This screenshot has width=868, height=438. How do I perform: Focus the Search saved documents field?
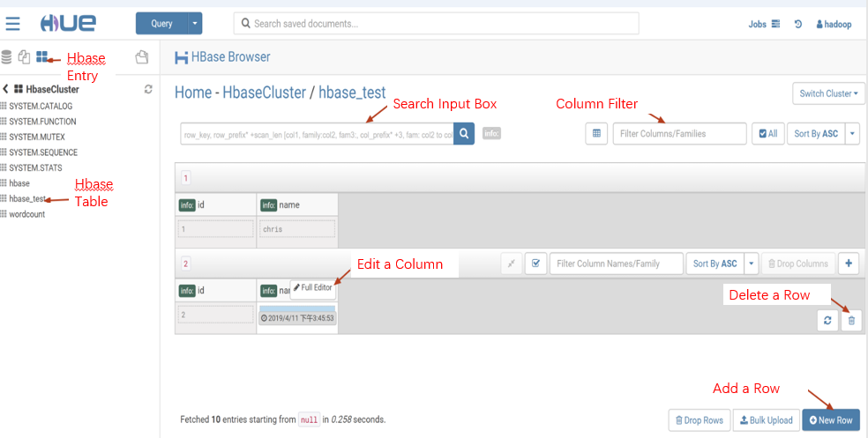pos(437,24)
